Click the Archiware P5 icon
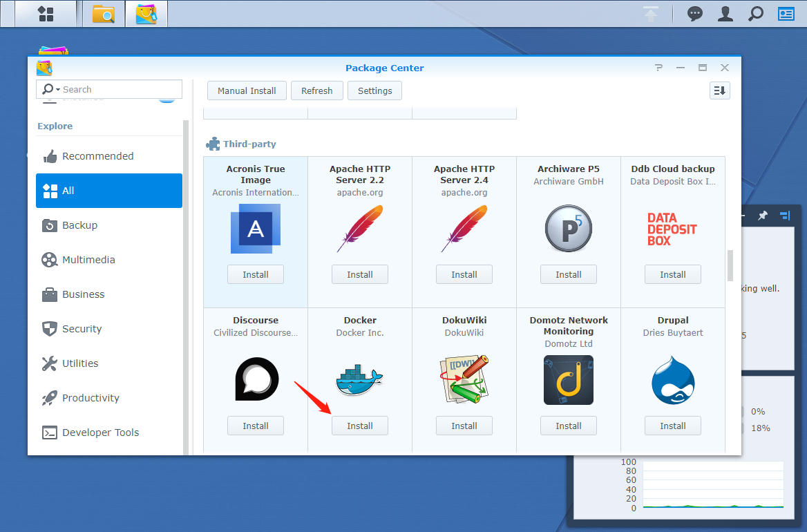Viewport: 807px width, 532px height. tap(568, 229)
